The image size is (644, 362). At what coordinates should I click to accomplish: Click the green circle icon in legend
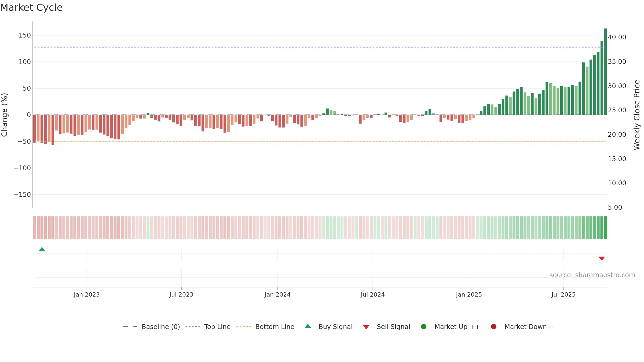424,327
